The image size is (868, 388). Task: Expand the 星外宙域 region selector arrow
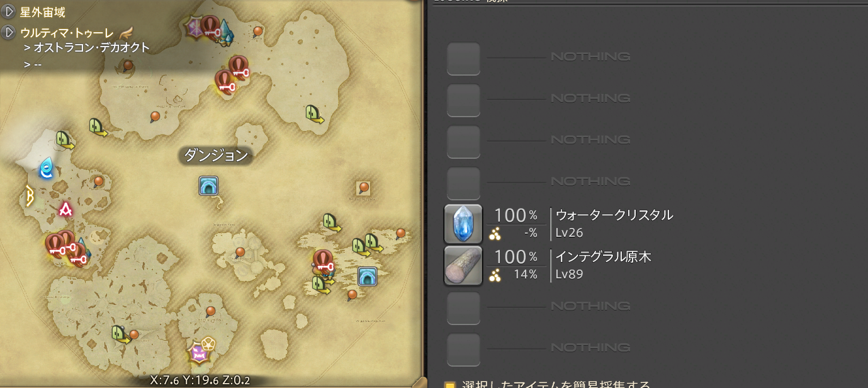click(x=9, y=12)
